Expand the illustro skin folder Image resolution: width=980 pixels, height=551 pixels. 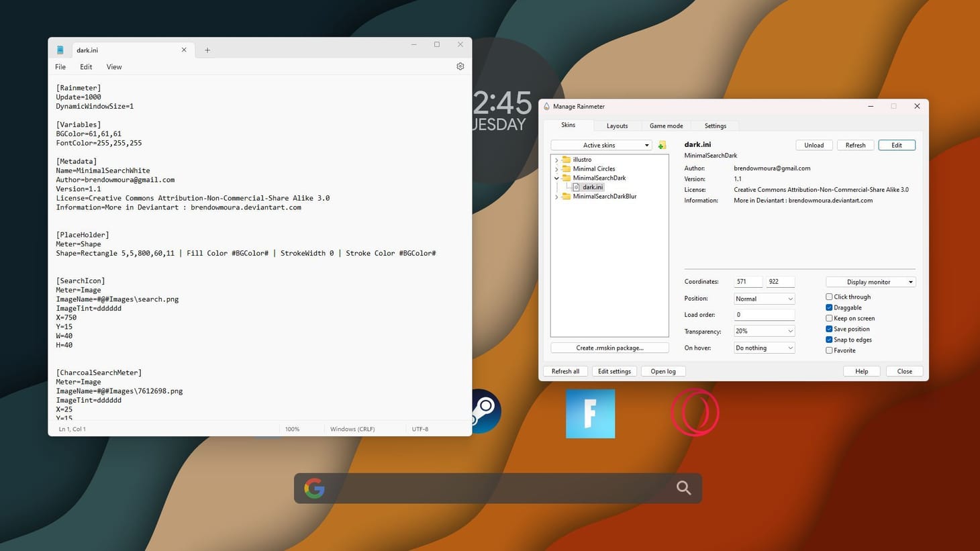556,159
